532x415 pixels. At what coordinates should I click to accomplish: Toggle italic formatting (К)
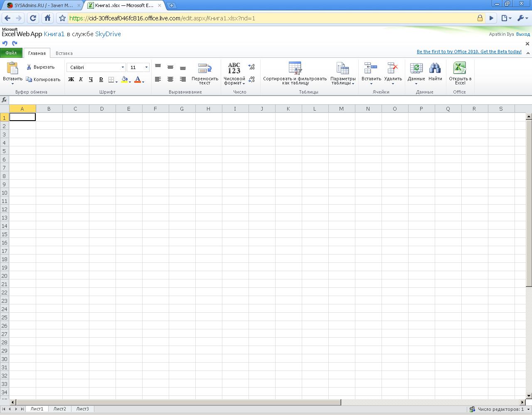81,79
